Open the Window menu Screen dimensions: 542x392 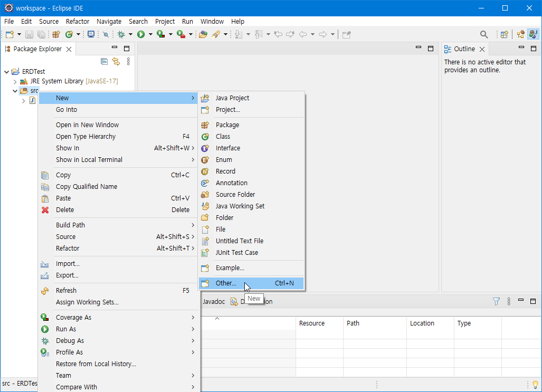click(212, 22)
